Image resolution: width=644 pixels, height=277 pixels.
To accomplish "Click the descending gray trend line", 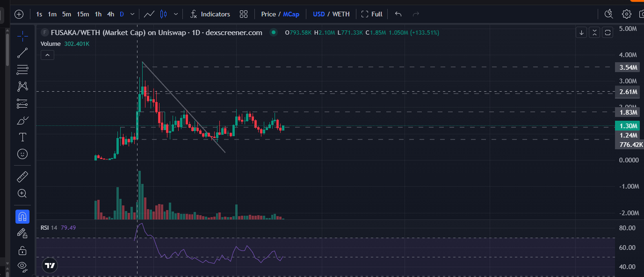I will click(184, 107).
